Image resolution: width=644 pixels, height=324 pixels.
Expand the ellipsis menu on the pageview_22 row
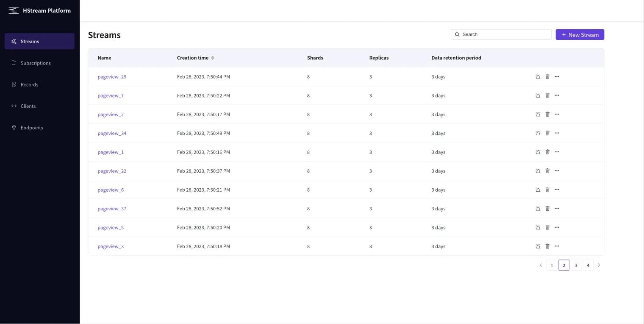[x=557, y=170]
